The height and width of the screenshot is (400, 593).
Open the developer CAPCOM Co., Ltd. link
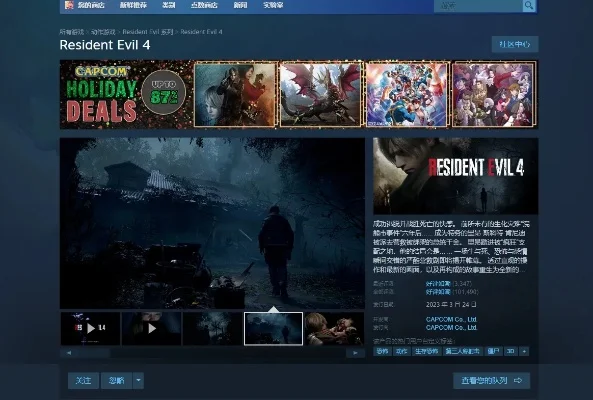(x=452, y=319)
